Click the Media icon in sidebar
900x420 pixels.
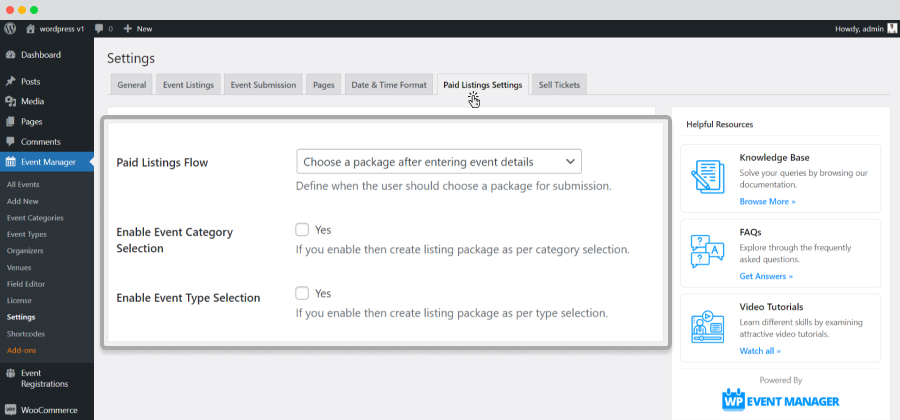point(10,102)
